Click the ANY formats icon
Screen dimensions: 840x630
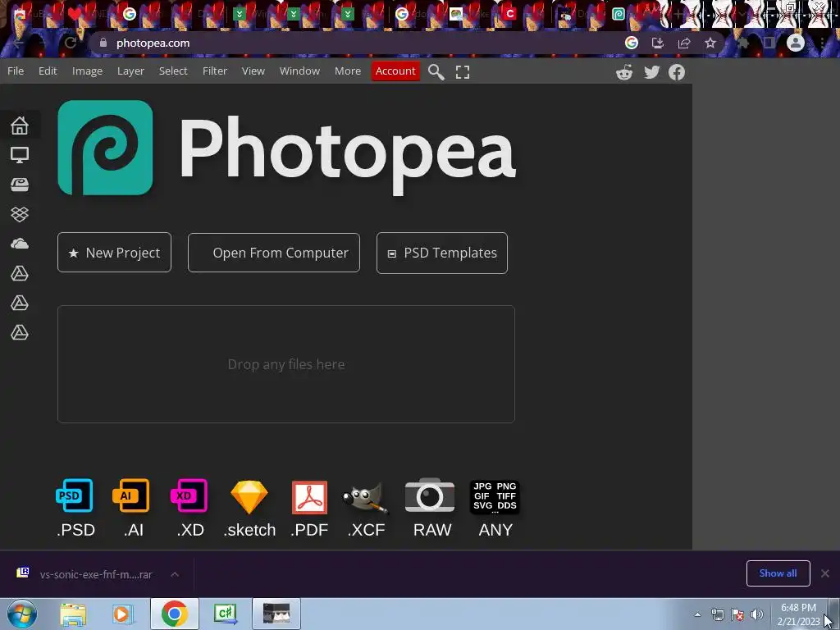point(495,496)
